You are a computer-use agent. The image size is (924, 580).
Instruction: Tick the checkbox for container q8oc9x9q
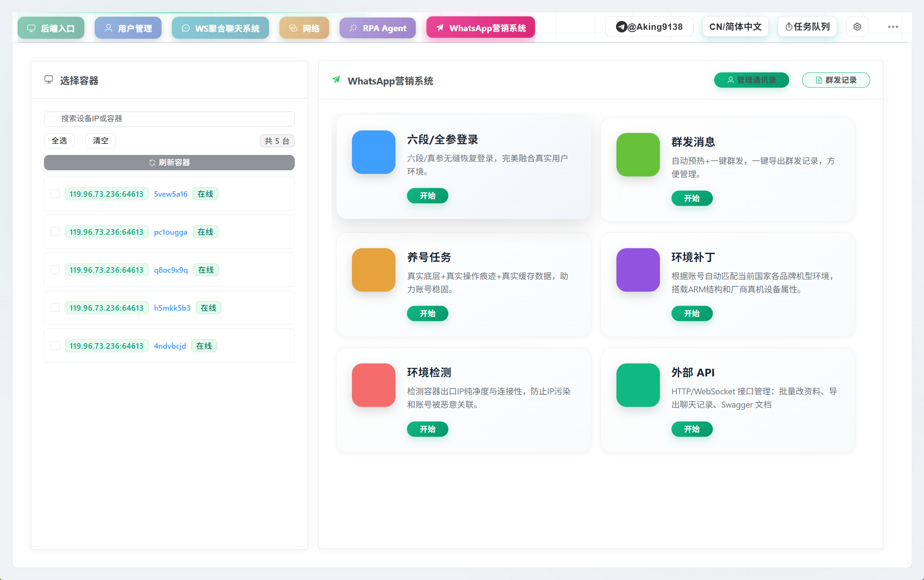tap(55, 270)
